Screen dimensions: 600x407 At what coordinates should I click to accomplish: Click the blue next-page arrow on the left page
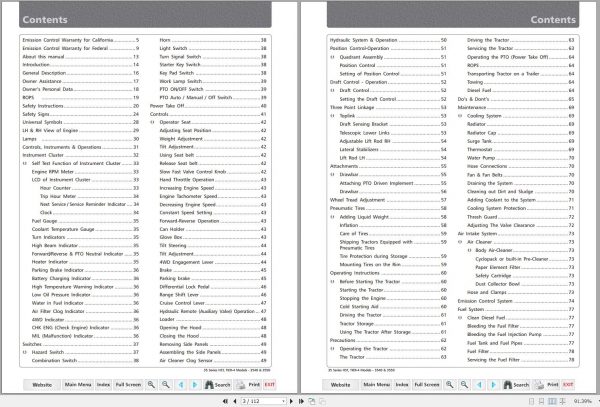click(x=195, y=384)
